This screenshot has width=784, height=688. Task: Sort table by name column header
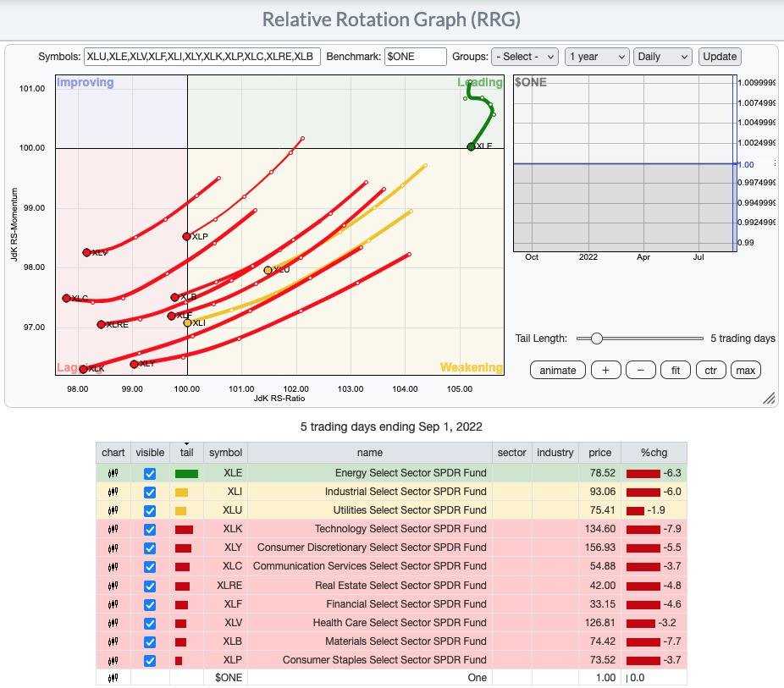[369, 453]
